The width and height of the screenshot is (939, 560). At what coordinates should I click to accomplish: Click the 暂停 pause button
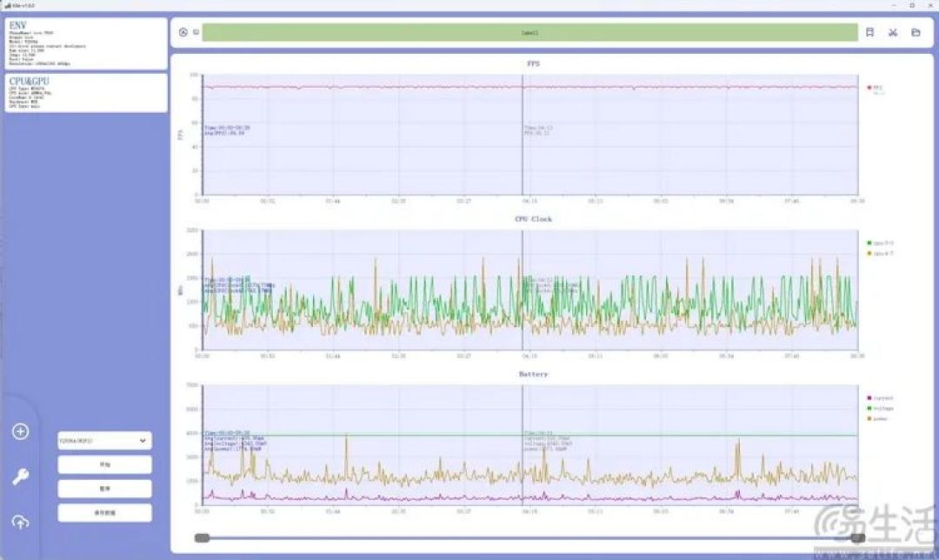[x=105, y=489]
